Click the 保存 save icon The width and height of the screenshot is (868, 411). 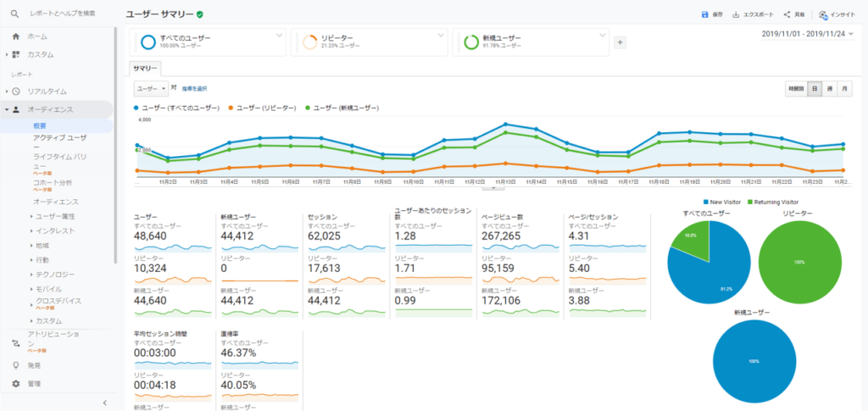[704, 14]
